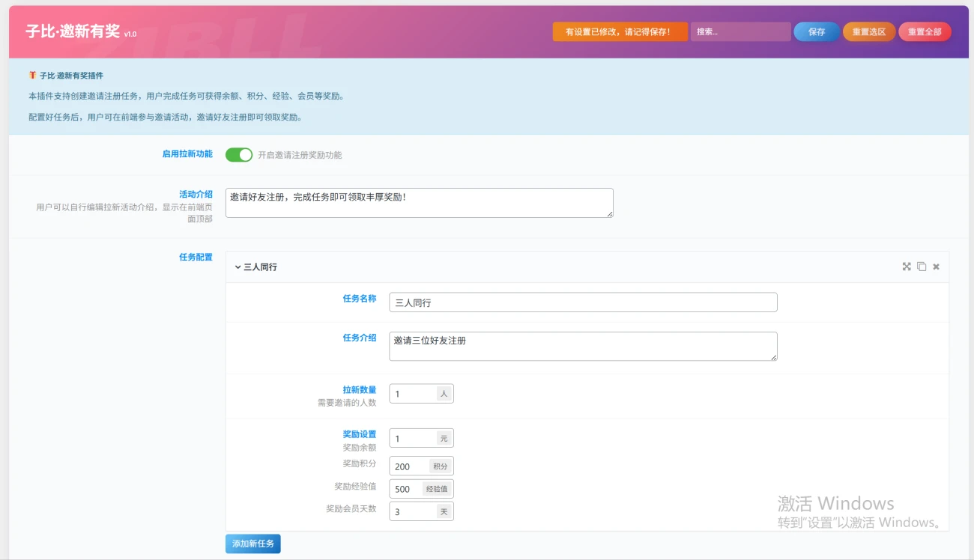Click inside the 搜索 search box
The image size is (974, 560).
[x=740, y=31]
